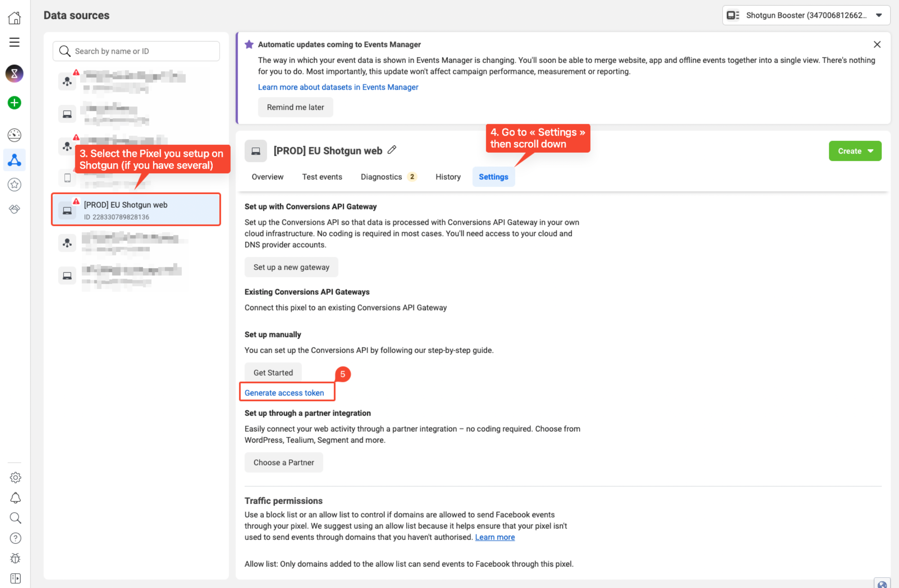Open the help question mark icon
Viewport: 899px width, 588px height.
point(15,538)
